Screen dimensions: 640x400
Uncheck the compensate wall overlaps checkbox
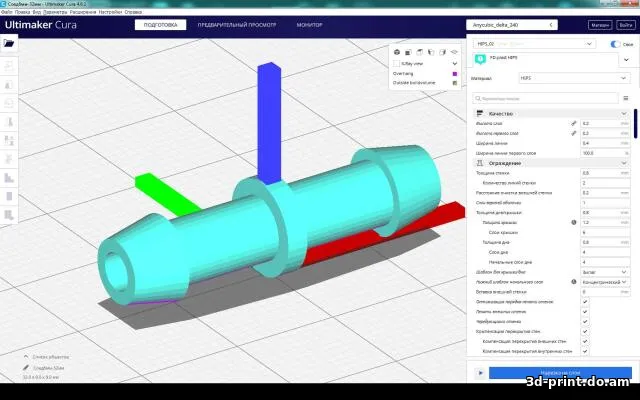pos(585,331)
